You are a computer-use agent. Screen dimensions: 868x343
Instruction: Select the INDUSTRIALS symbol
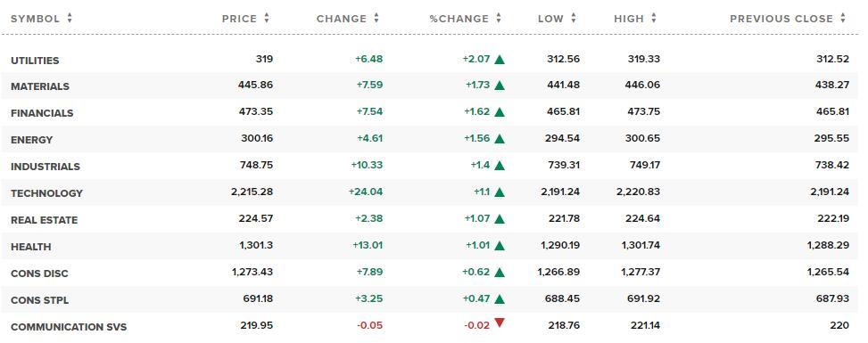(45, 167)
